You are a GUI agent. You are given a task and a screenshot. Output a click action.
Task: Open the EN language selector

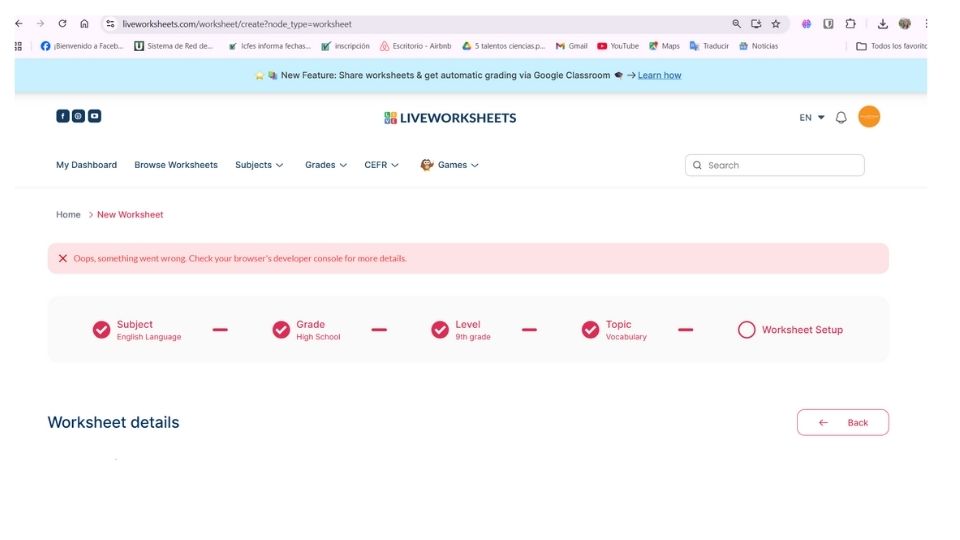coord(811,117)
